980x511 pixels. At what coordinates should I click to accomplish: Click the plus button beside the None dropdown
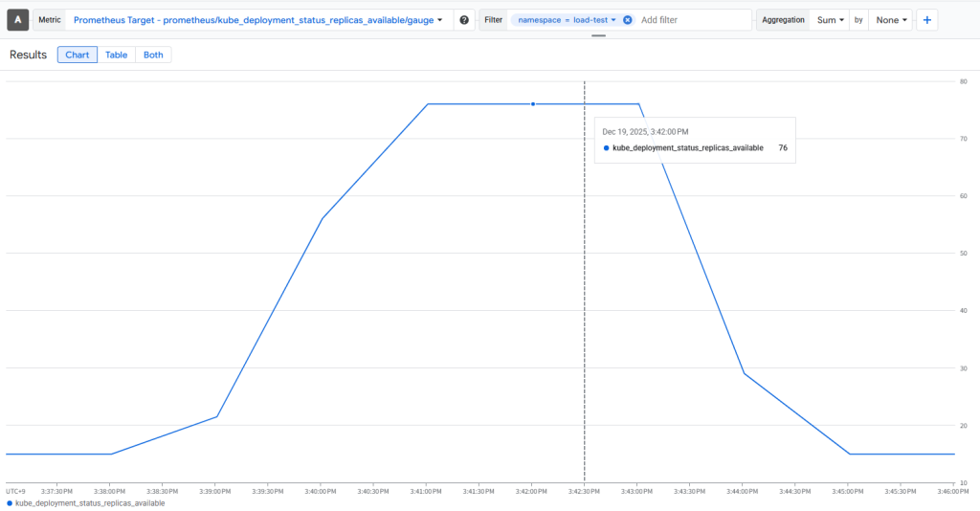927,20
